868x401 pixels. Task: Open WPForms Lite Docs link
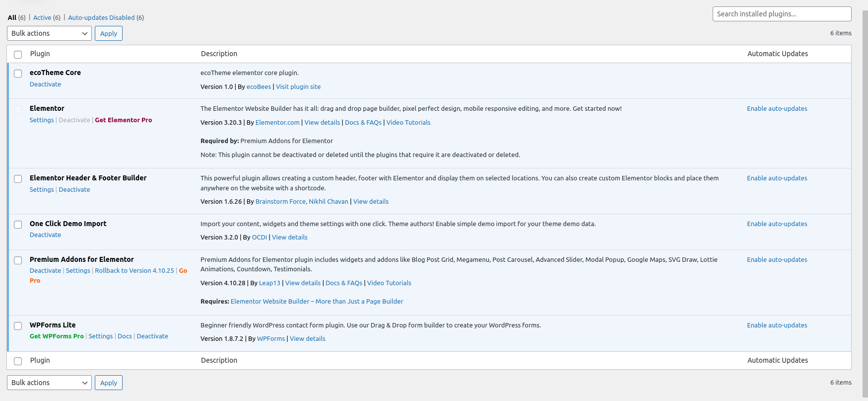[125, 336]
